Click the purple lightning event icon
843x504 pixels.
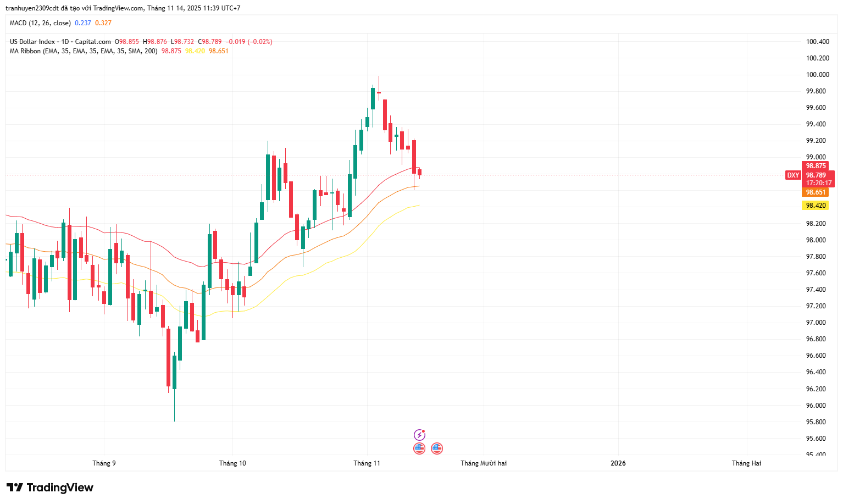(419, 435)
